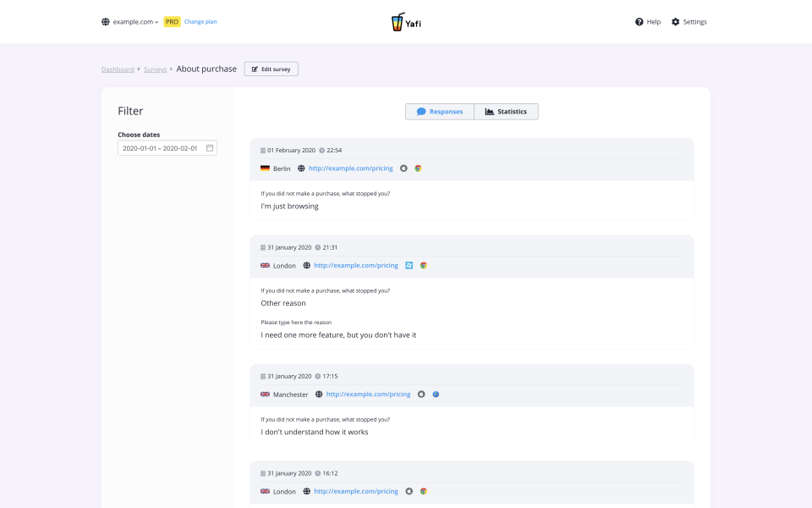Image resolution: width=812 pixels, height=508 pixels.
Task: Click the globe icon in the 16:12 London response
Action: pos(306,491)
